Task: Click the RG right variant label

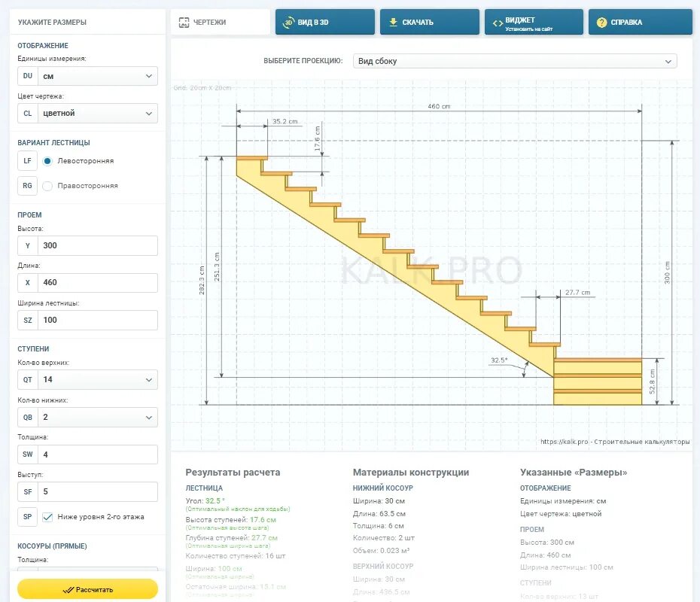Action: pos(27,186)
